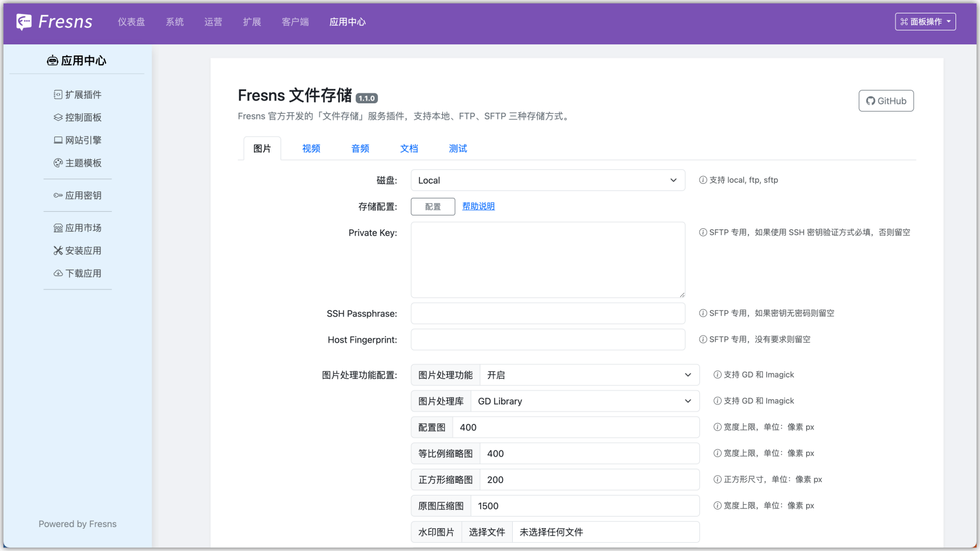Click info icon beside 正方形尺寸 hint
The width and height of the screenshot is (980, 551).
(x=717, y=479)
